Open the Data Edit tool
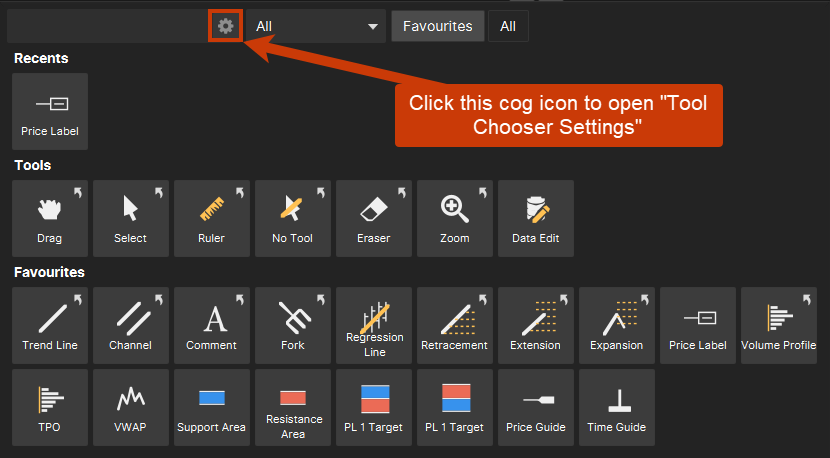 coord(535,218)
